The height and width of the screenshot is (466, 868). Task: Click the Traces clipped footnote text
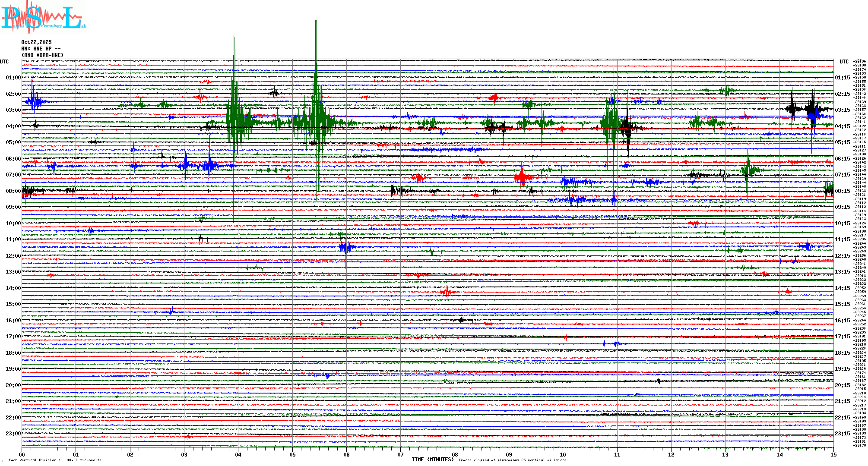[x=512, y=460]
